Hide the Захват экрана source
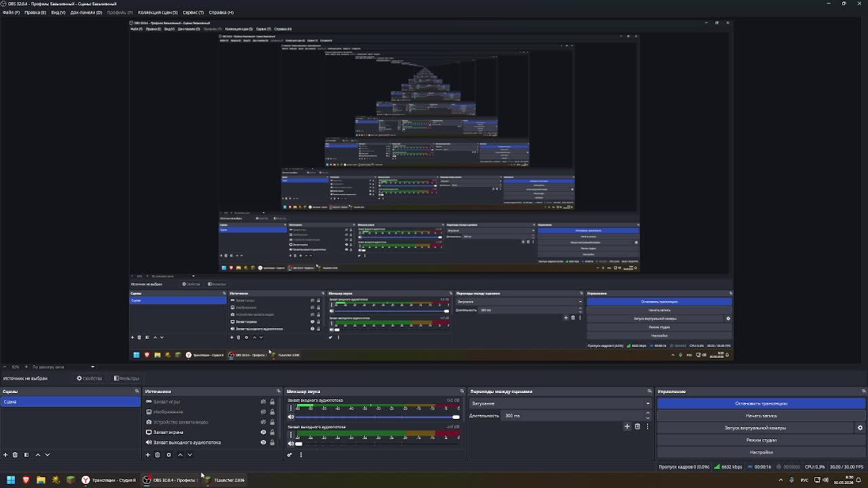 (264, 432)
